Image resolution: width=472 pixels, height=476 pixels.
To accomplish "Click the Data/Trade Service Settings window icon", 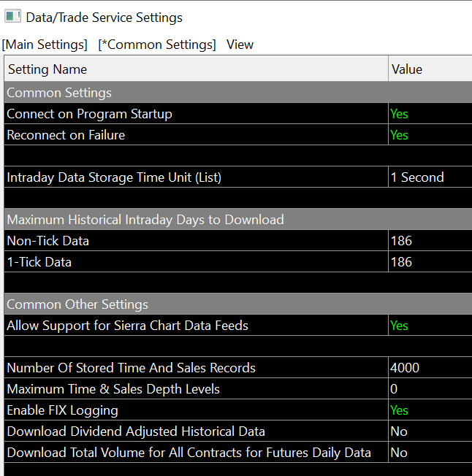I will click(12, 16).
